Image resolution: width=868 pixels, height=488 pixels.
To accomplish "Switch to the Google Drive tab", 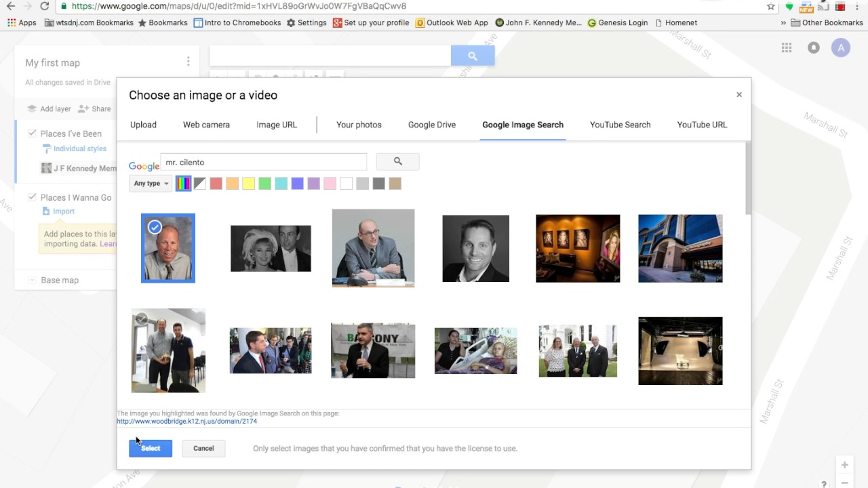I will [432, 125].
